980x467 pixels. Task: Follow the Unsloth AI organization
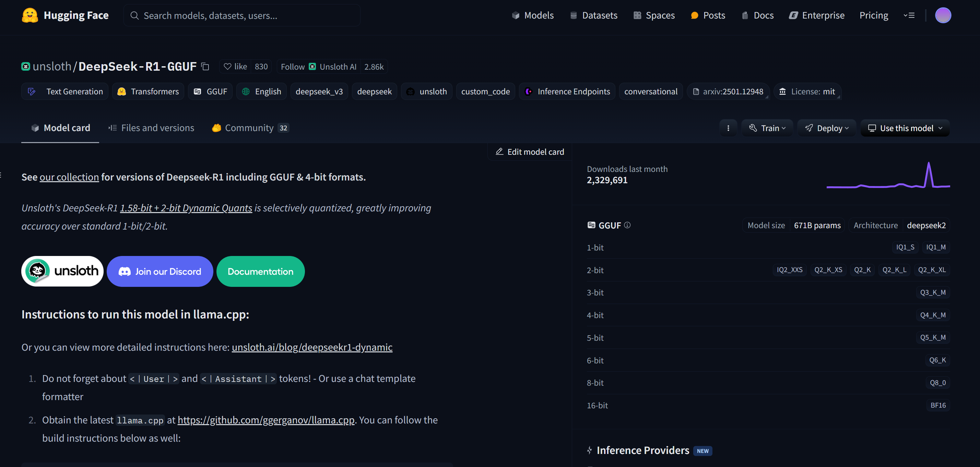293,67
